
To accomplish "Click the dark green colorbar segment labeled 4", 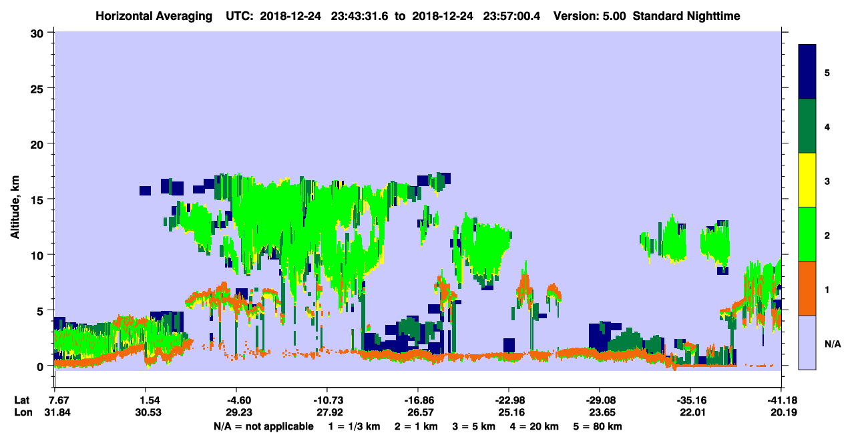I will point(807,126).
